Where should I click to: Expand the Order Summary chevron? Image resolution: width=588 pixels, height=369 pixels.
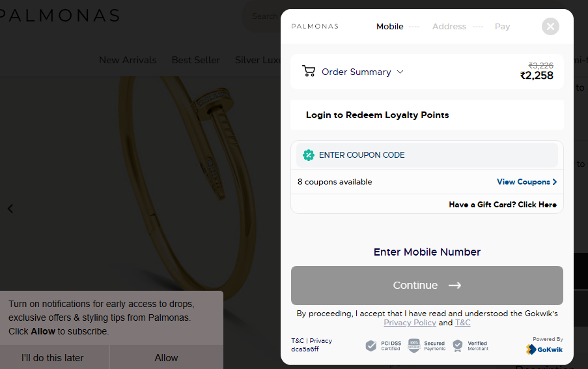pos(400,72)
